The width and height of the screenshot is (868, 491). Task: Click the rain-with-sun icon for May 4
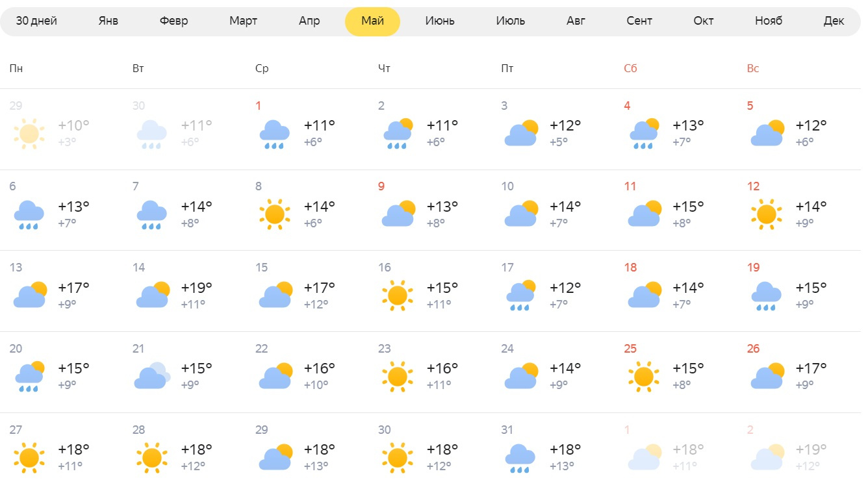pyautogui.click(x=643, y=134)
